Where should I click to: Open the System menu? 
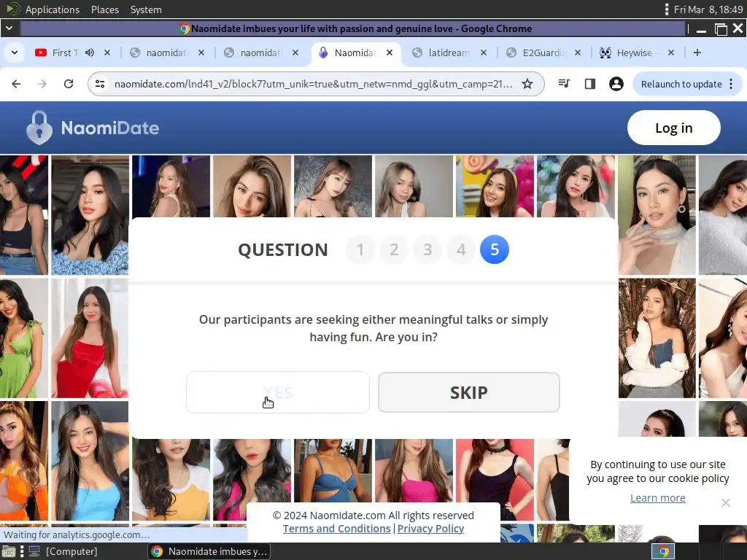146,9
